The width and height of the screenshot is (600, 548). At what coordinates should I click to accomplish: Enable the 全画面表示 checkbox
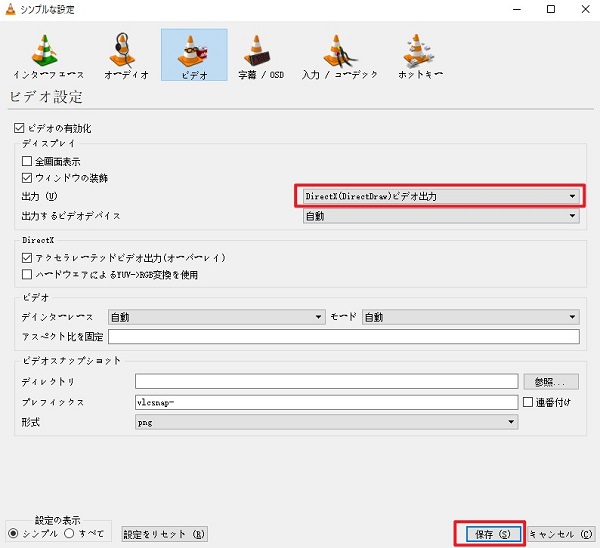click(x=27, y=161)
